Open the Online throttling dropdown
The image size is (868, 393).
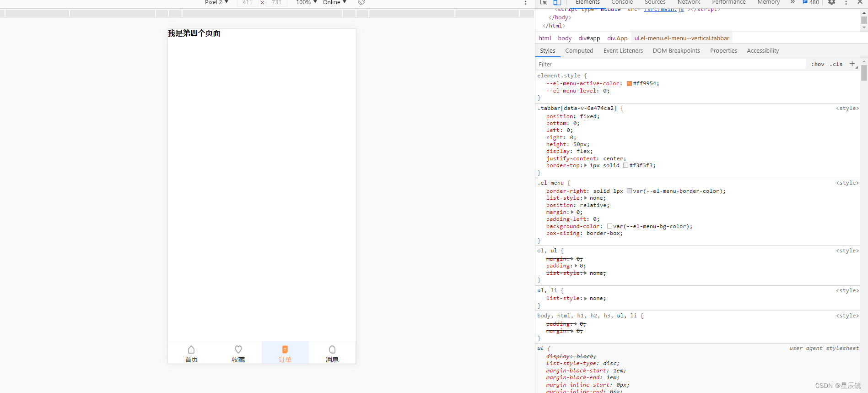click(x=334, y=2)
